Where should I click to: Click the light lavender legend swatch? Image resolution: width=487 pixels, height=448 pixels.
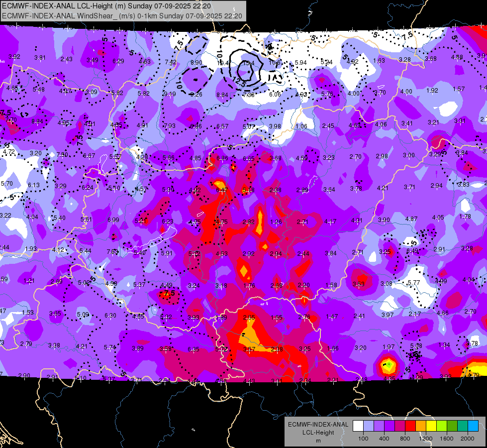click(369, 426)
